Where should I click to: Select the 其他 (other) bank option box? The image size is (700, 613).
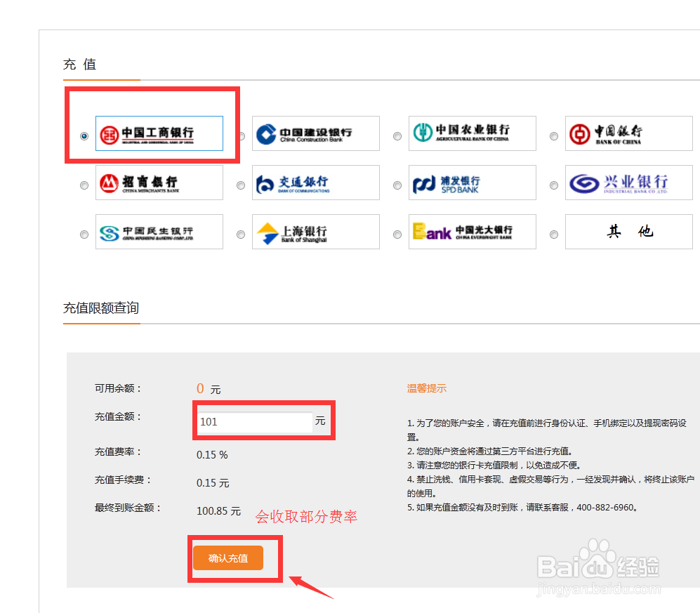click(x=629, y=232)
